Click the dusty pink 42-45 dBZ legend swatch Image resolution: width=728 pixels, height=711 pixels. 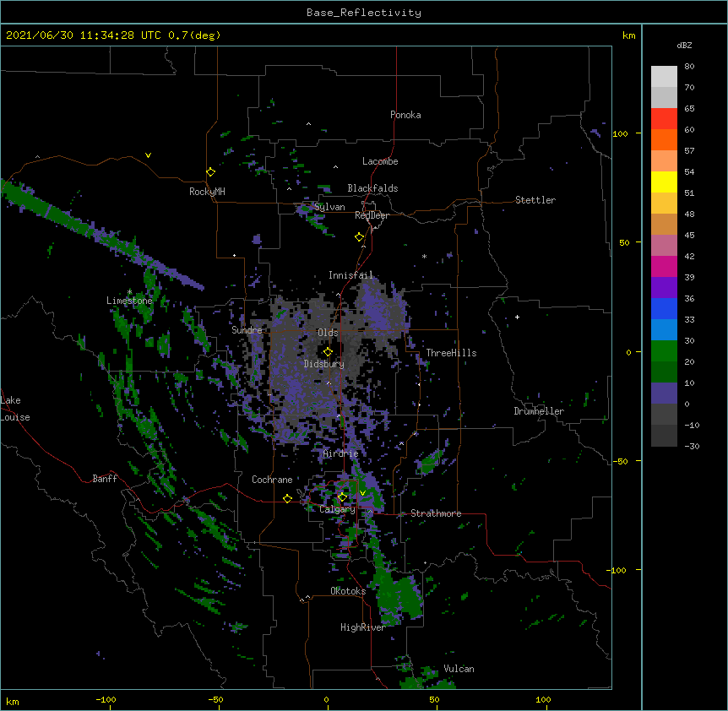[x=664, y=245]
